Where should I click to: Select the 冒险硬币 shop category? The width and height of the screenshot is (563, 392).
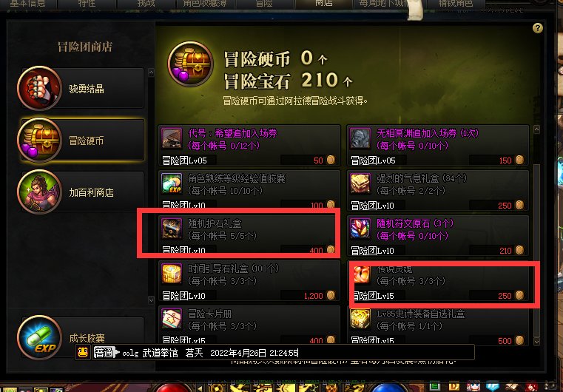[83, 140]
